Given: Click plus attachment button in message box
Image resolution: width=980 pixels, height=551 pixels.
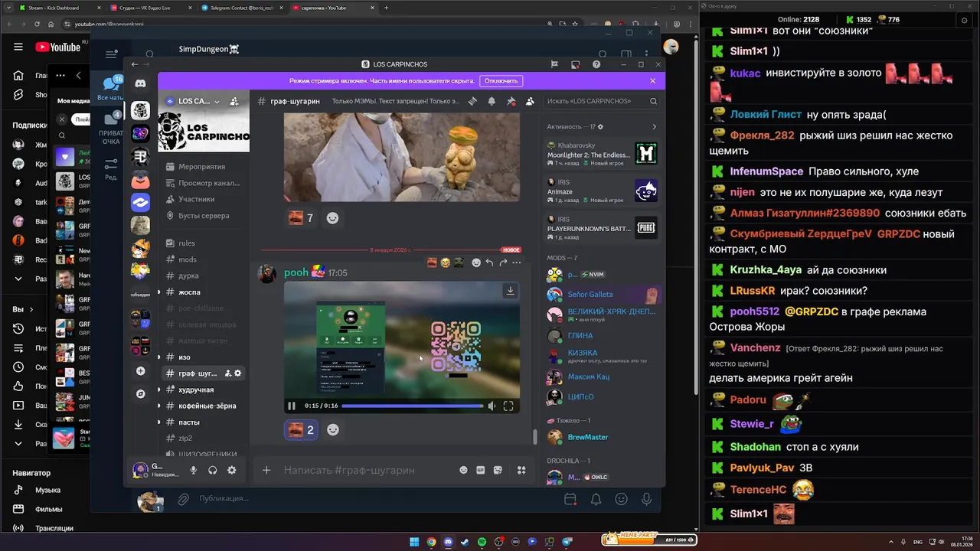Looking at the screenshot, I should tap(266, 470).
